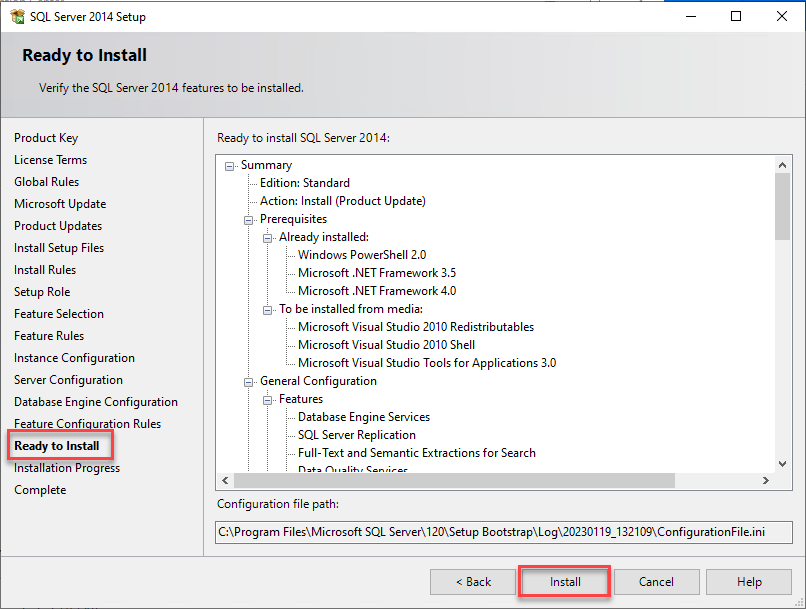The image size is (806, 609).
Task: Minimize the SQL Server Setup window
Action: pos(691,16)
